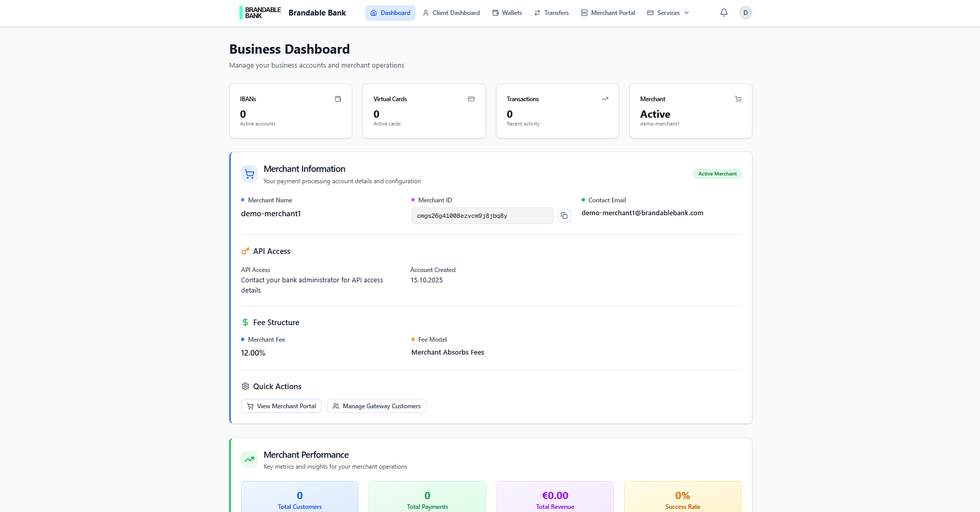Click the copy icon next to Merchant ID
The image size is (980, 512).
564,215
